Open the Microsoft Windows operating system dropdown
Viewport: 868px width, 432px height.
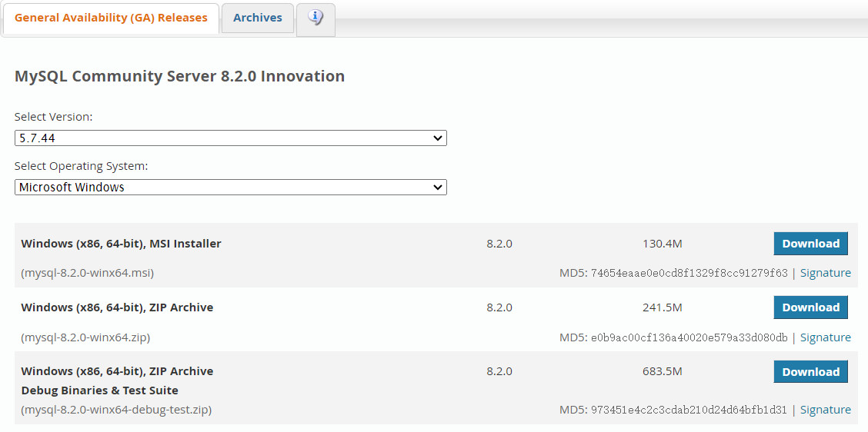point(231,188)
